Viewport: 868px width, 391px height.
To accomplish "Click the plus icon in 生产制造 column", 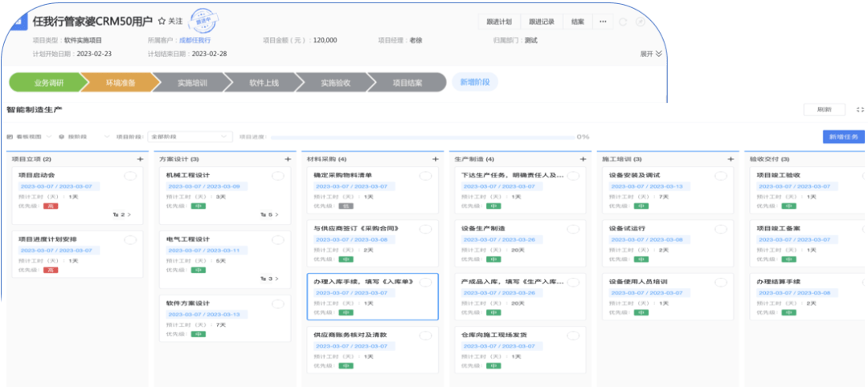I will 583,159.
